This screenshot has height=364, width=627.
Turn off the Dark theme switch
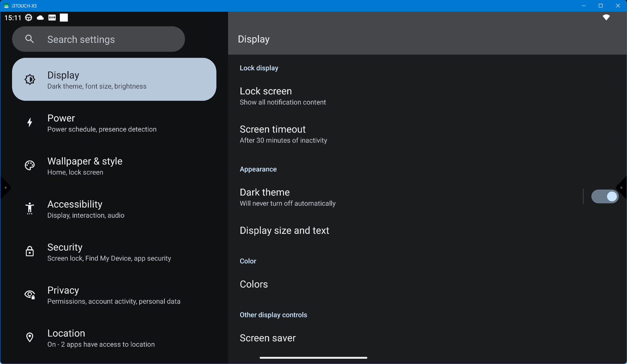pyautogui.click(x=604, y=197)
